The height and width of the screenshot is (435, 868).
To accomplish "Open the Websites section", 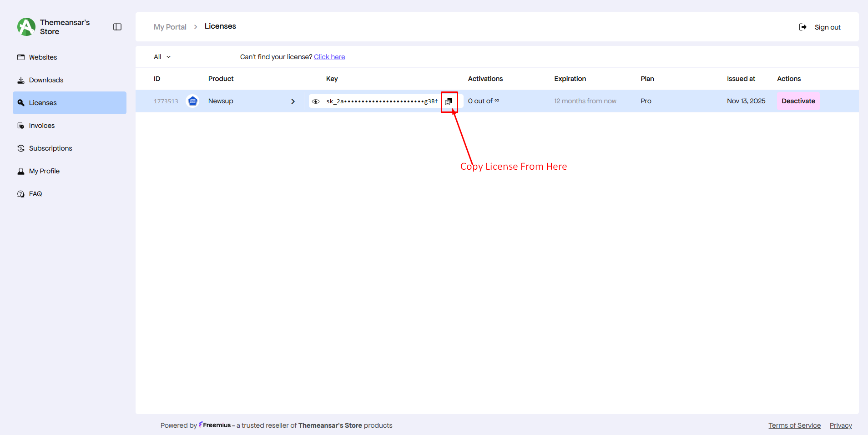I will [x=43, y=57].
